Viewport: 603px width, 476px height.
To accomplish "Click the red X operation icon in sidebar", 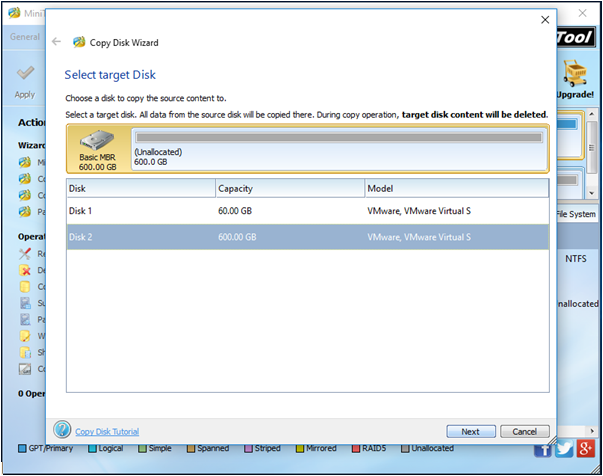I will click(25, 270).
